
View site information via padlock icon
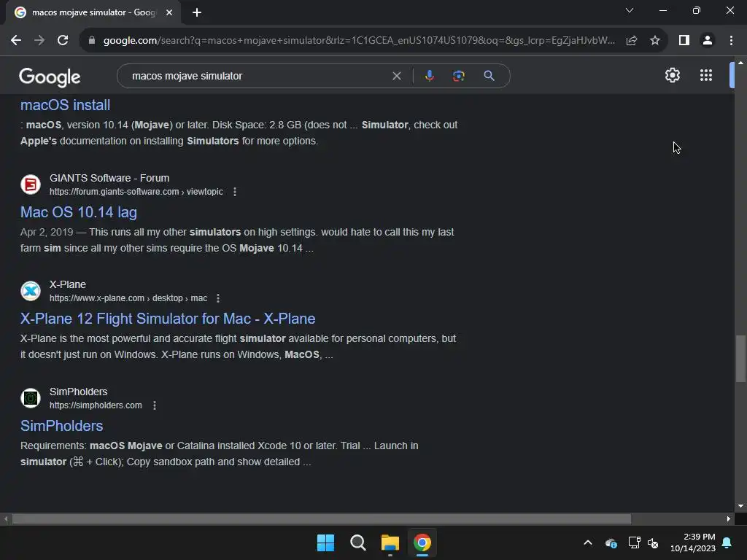tap(91, 41)
